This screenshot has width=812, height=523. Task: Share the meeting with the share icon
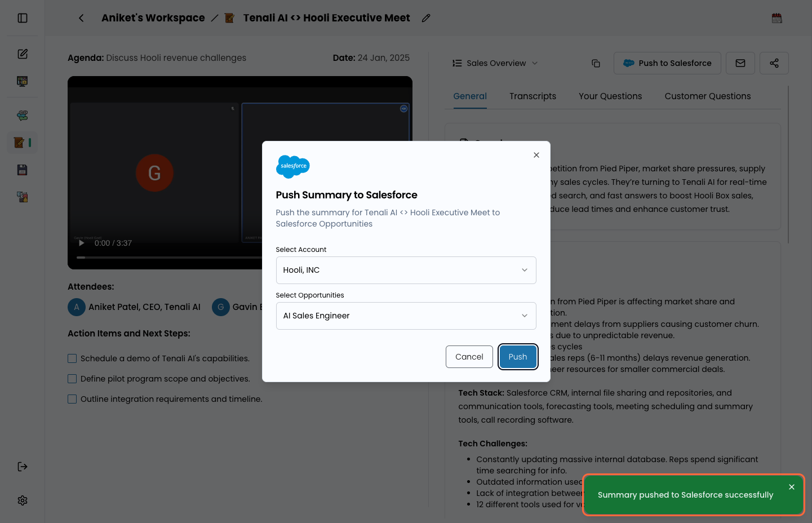[x=774, y=63]
